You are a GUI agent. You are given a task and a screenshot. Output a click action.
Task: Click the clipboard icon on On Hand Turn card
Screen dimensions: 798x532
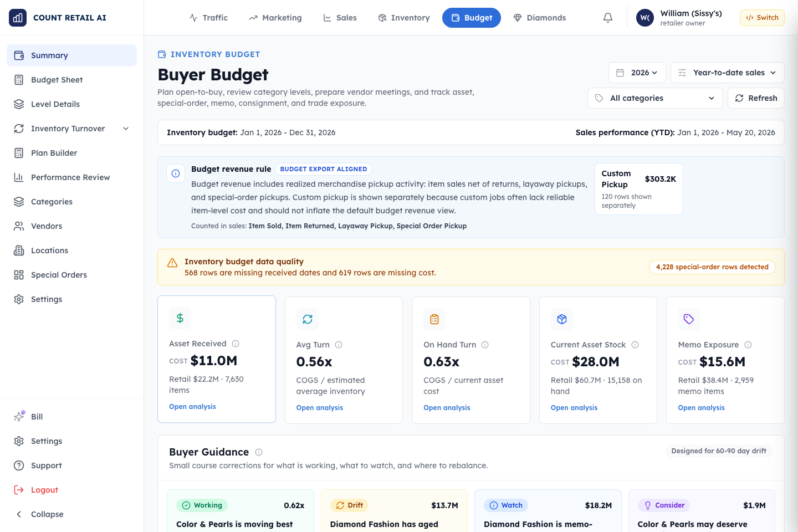point(434,319)
